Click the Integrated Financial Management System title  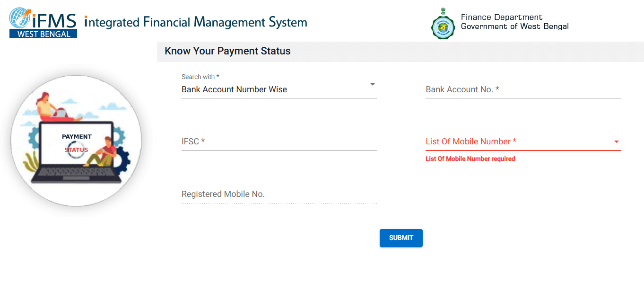195,22
